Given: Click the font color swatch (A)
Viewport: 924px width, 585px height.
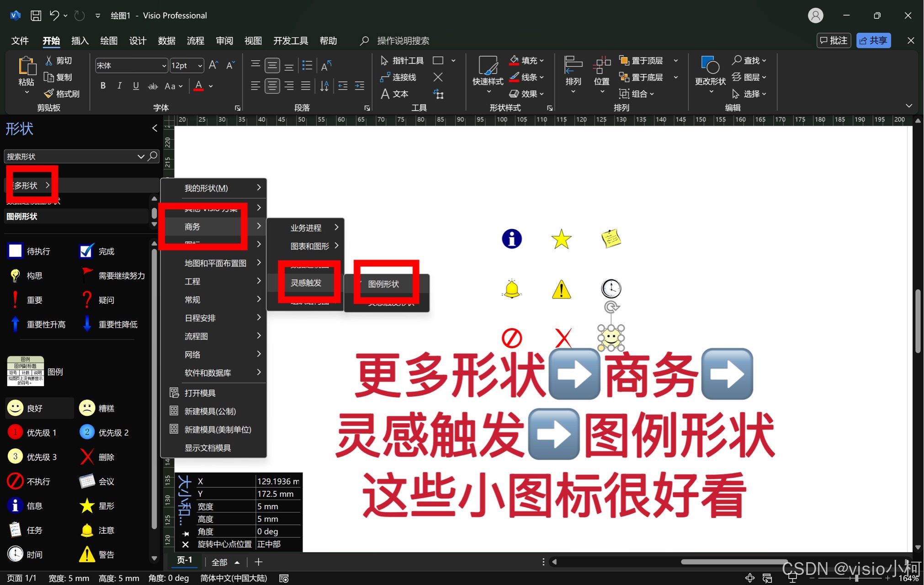Looking at the screenshot, I should point(198,86).
